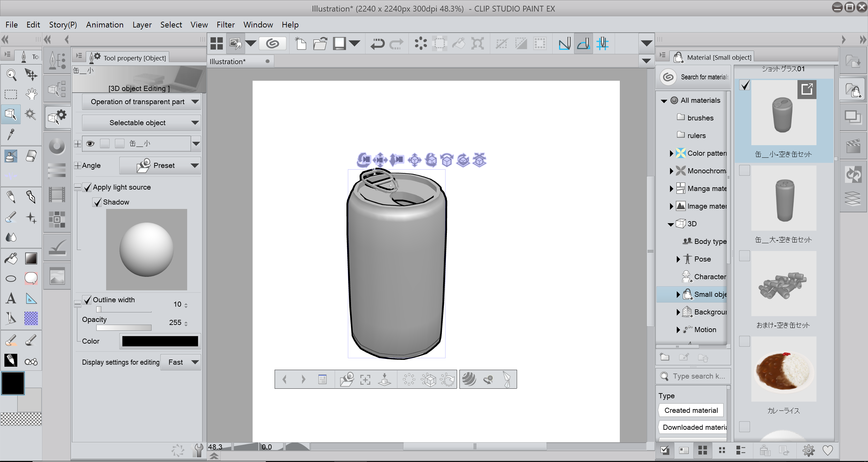The height and width of the screenshot is (462, 868).
Task: Open Display settings Fast dropdown
Action: click(x=181, y=362)
